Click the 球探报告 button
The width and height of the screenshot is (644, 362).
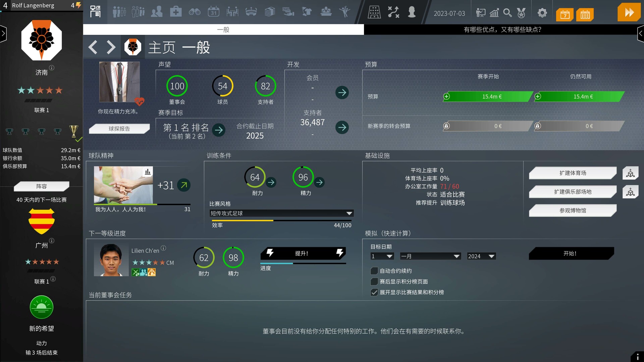pos(119,129)
